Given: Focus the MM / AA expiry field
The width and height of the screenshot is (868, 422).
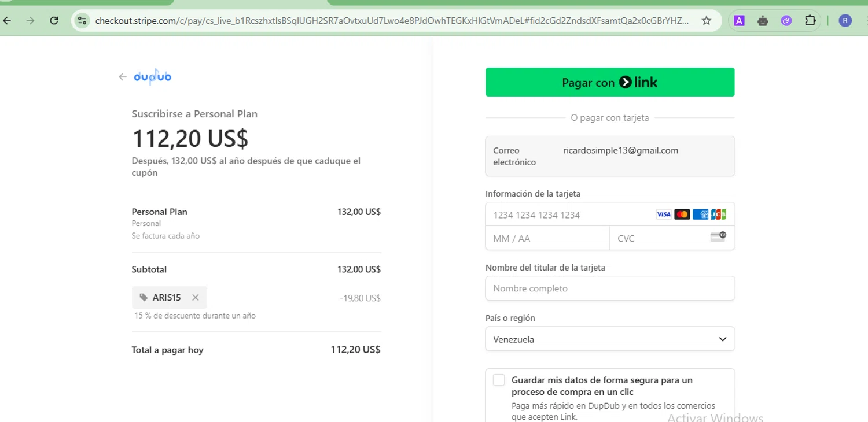Looking at the screenshot, I should coord(547,238).
